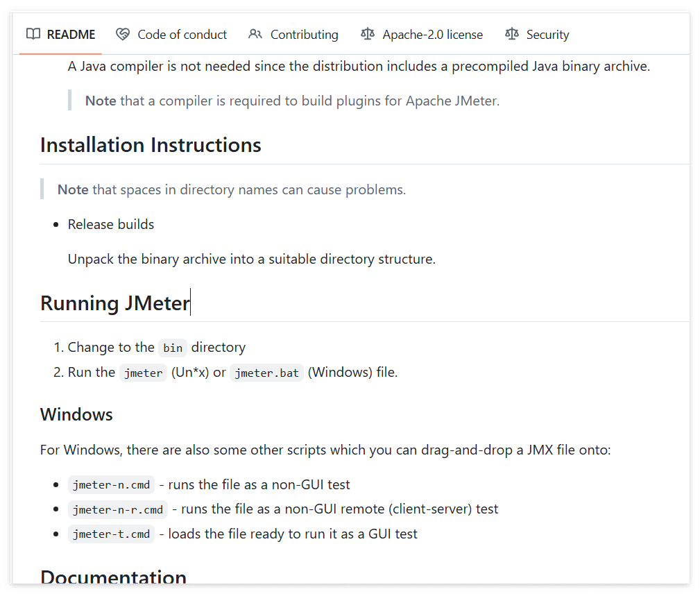Image resolution: width=700 pixels, height=594 pixels.
Task: Click the 'jmeter-n-r.cmd' code item
Action: tap(118, 510)
